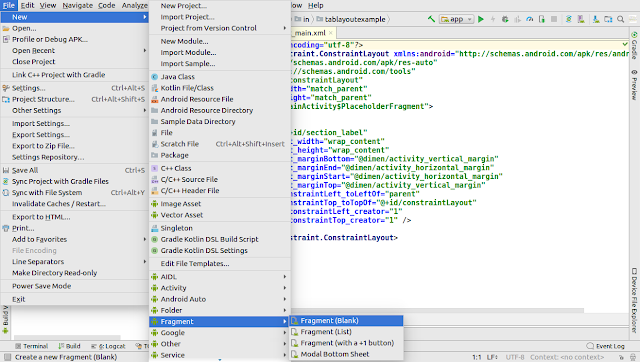Click Save All in File menu
Screen dimensions: 640x362
[x=75, y=170]
